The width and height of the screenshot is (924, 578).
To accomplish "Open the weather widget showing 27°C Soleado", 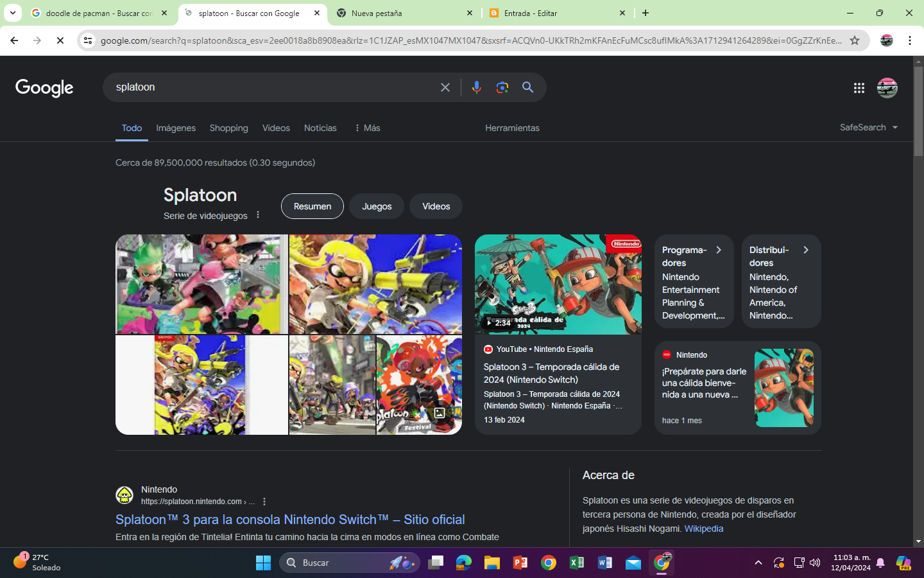I will [x=37, y=563].
